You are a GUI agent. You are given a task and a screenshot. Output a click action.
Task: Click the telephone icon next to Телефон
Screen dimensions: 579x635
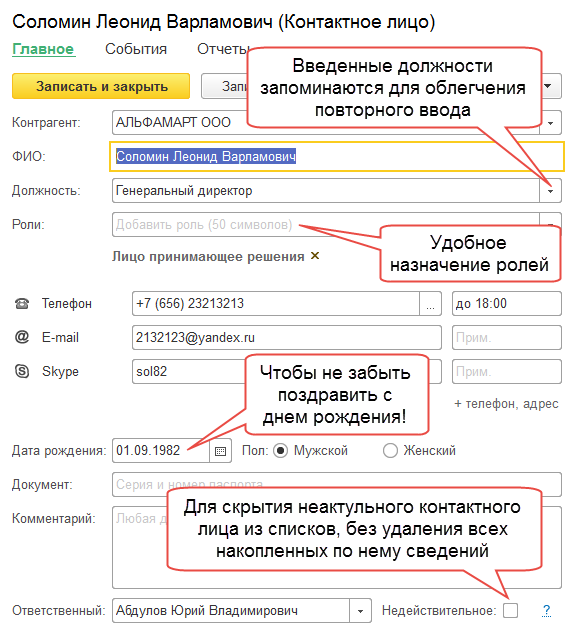point(22,303)
